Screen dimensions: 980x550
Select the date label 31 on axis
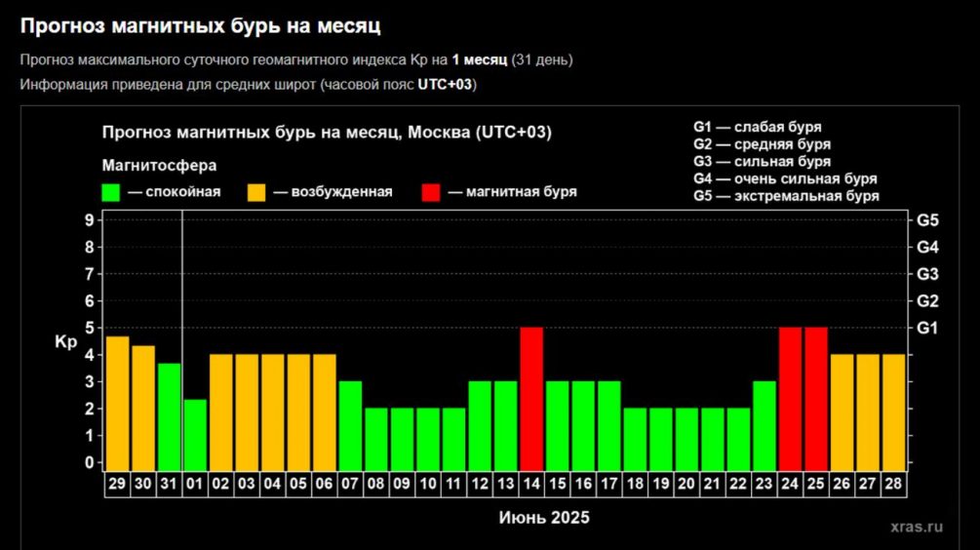[169, 484]
